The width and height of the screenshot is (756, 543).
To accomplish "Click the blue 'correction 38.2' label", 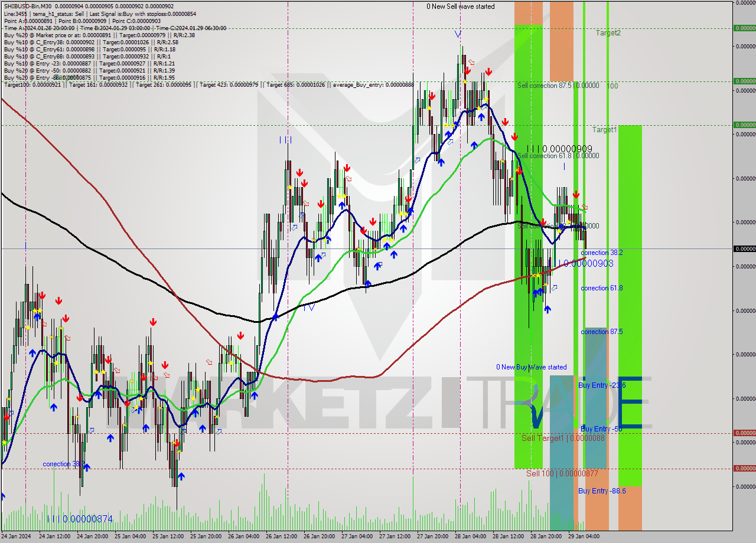I will tap(602, 253).
